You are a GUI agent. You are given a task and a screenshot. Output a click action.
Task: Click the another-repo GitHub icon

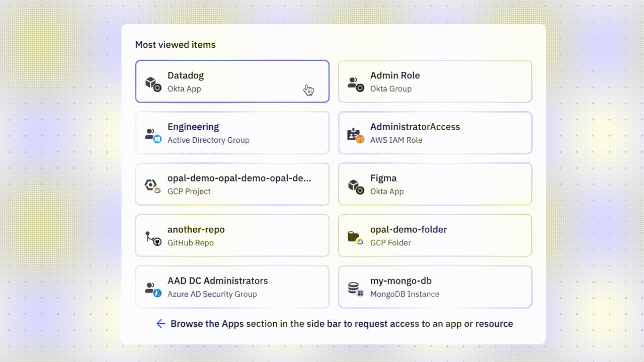click(153, 237)
